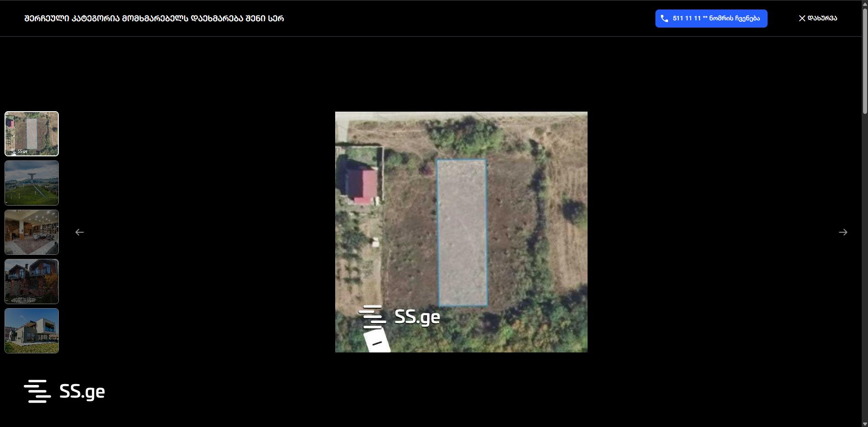This screenshot has width=868, height=427.
Task: Select the modern white house thumbnail
Action: tap(32, 331)
